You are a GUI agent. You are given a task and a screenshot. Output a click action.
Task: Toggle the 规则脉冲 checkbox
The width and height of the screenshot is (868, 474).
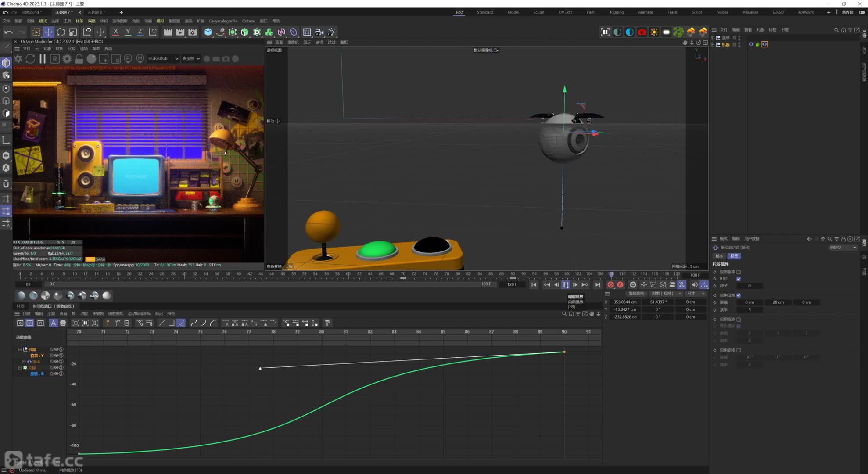coord(739,272)
